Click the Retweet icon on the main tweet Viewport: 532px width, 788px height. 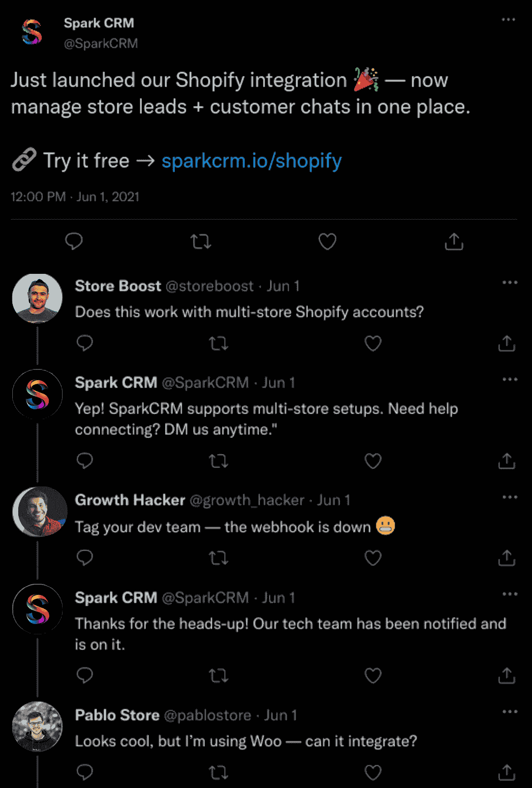click(201, 241)
